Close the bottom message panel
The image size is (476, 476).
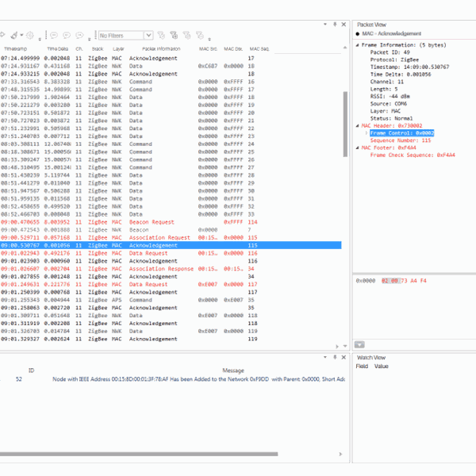click(344, 357)
